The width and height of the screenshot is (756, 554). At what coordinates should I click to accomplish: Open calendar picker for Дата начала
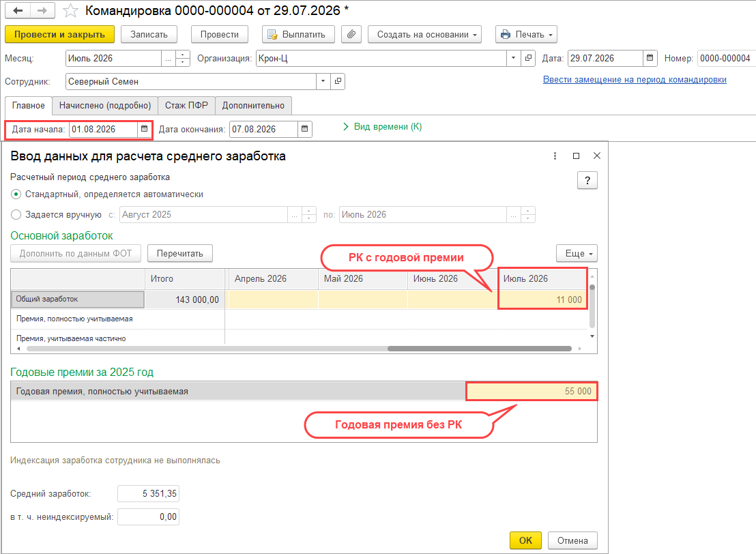(x=144, y=129)
